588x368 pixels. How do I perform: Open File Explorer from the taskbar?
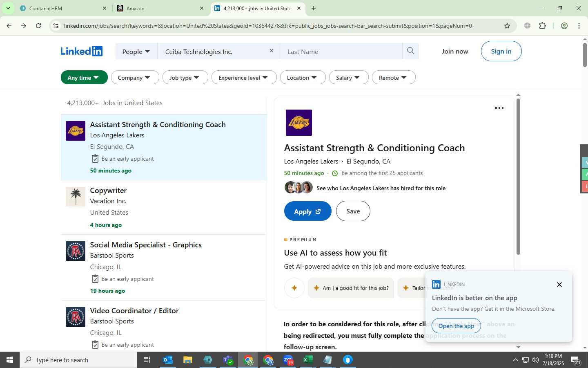(x=187, y=360)
